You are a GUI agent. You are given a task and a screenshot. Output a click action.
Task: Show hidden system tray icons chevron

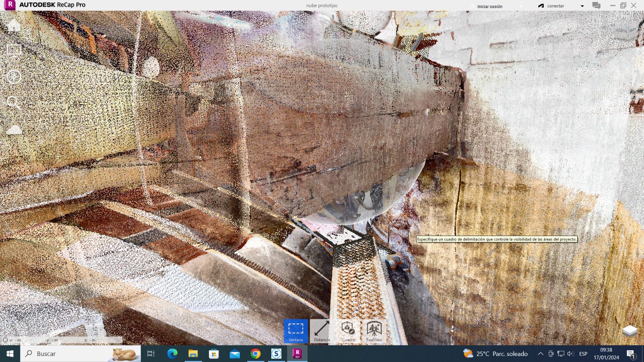pos(540,354)
